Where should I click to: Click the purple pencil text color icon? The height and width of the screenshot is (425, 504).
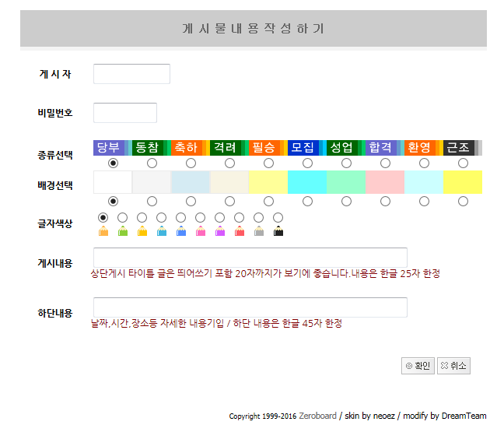[220, 231]
